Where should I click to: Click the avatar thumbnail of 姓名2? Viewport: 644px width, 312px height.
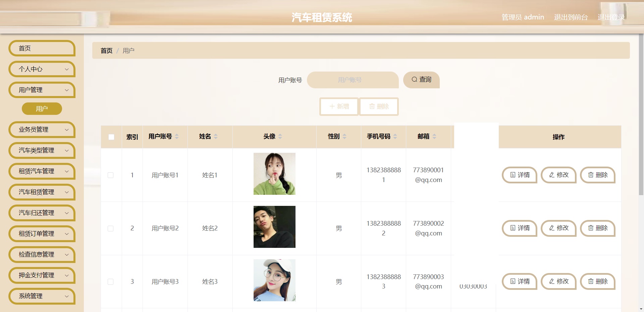click(x=274, y=227)
